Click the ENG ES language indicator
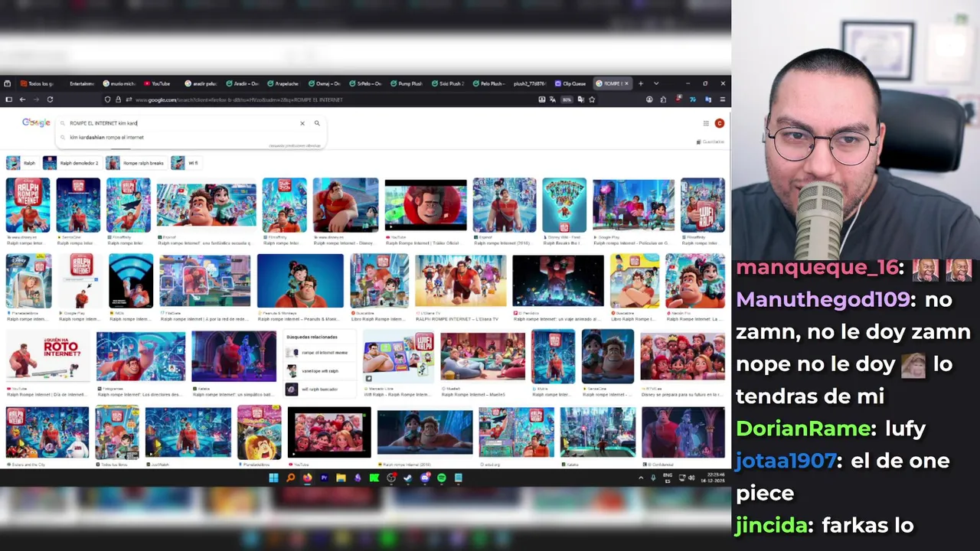The image size is (980, 551). [x=668, y=478]
